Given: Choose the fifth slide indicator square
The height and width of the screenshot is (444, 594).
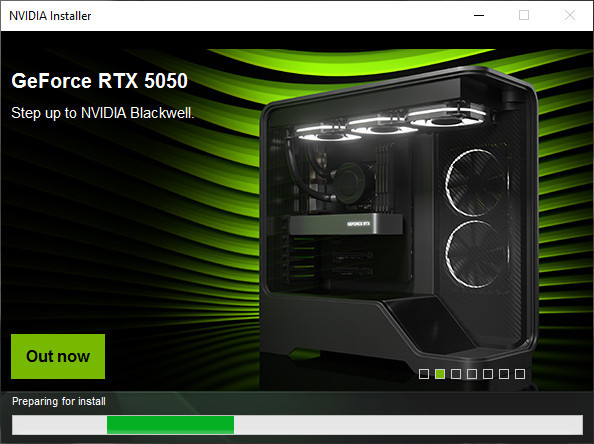Looking at the screenshot, I should coord(488,374).
